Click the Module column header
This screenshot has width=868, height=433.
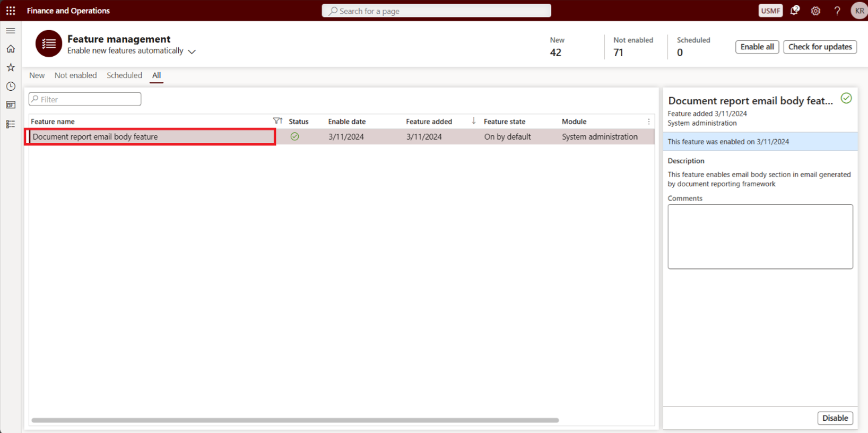click(x=574, y=122)
